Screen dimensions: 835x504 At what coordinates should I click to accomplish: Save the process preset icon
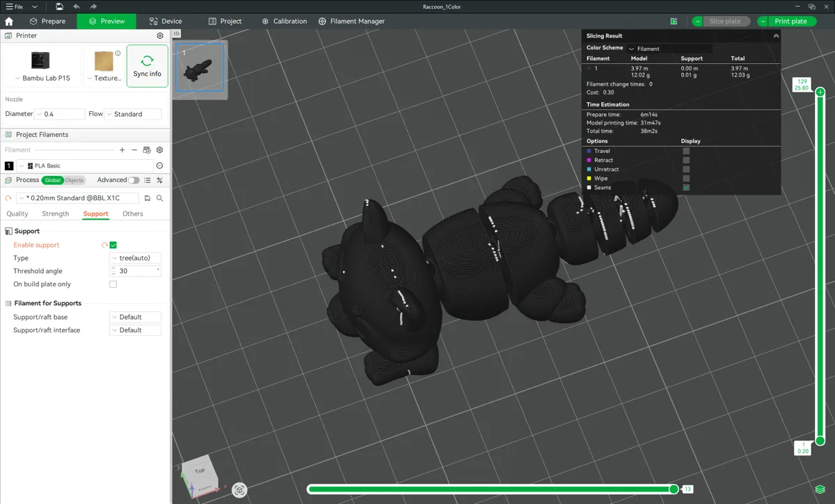click(148, 198)
